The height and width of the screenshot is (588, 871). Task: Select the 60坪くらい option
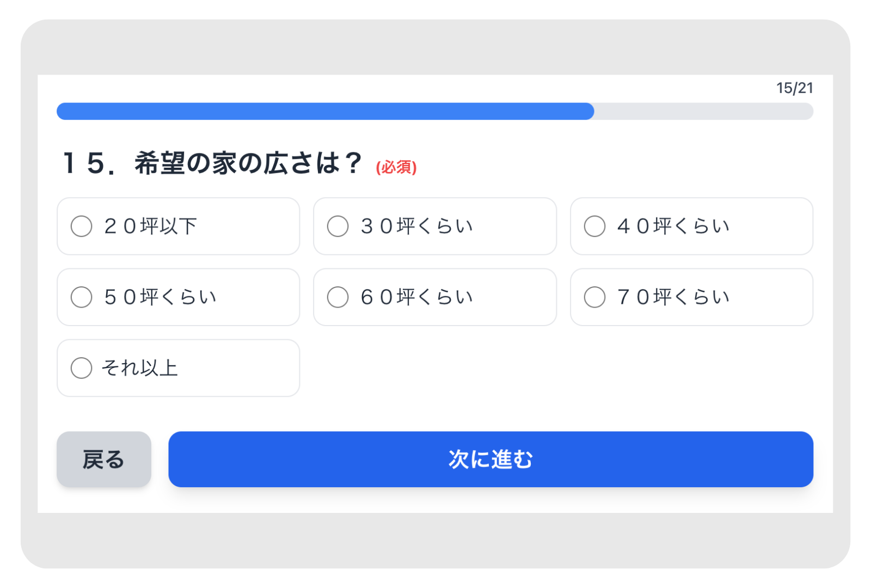[x=338, y=297]
